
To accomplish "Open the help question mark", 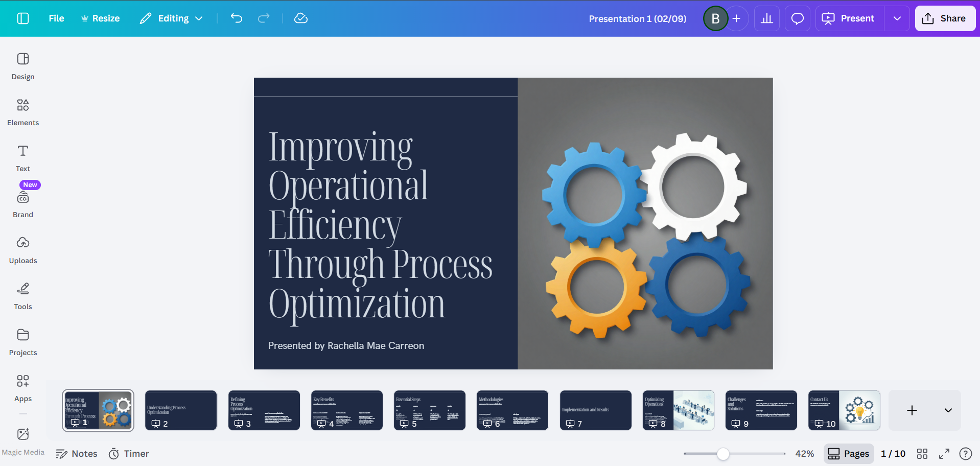I will 966,454.
